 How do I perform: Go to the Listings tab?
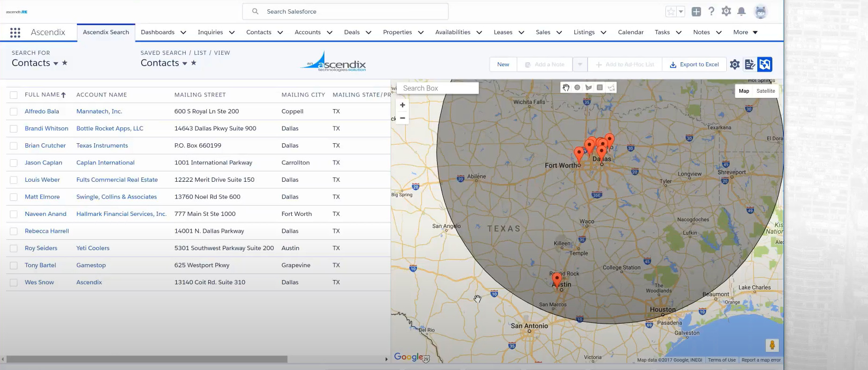pos(584,32)
